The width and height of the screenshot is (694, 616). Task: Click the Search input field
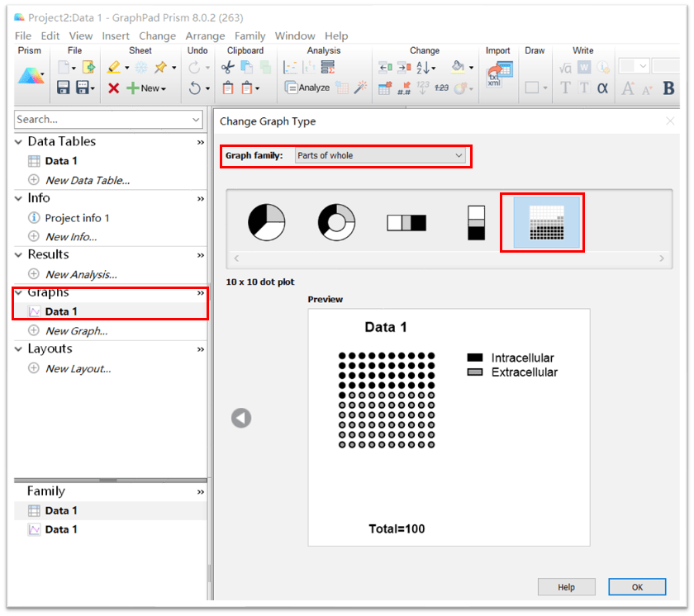coord(102,120)
